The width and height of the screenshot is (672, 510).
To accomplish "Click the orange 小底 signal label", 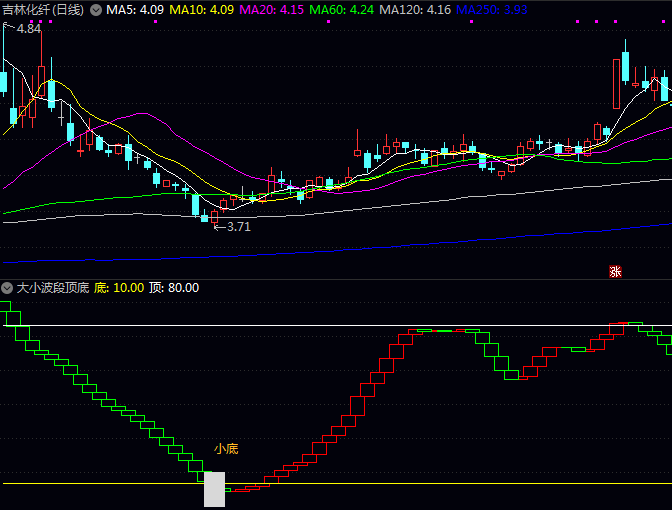I will point(226,449).
